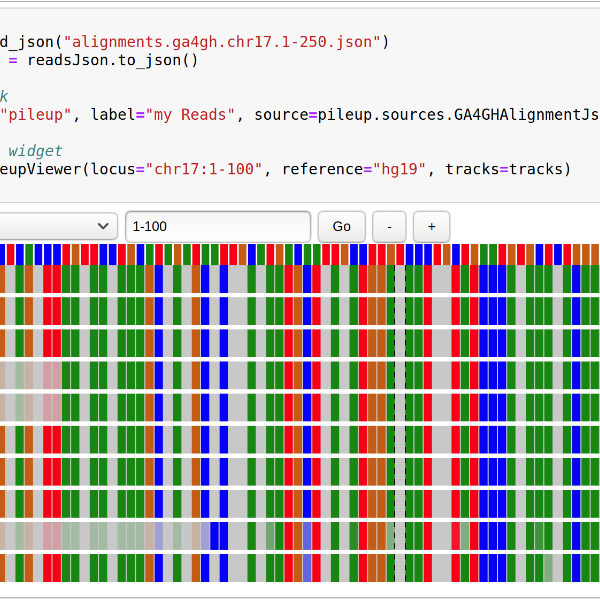This screenshot has height=600, width=600.
Task: Click the italic "widget" comment line
Action: coord(35,151)
